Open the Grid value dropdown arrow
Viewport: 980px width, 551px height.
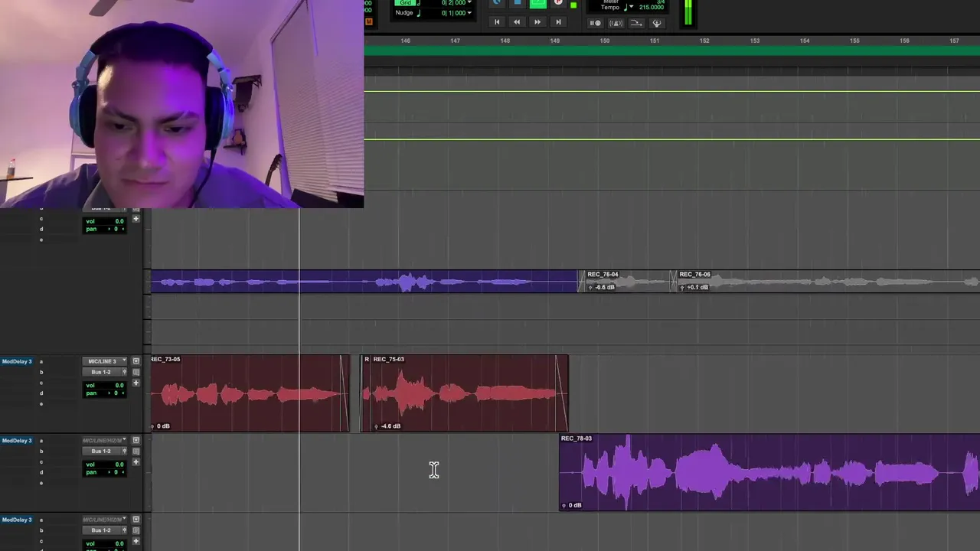[x=469, y=3]
